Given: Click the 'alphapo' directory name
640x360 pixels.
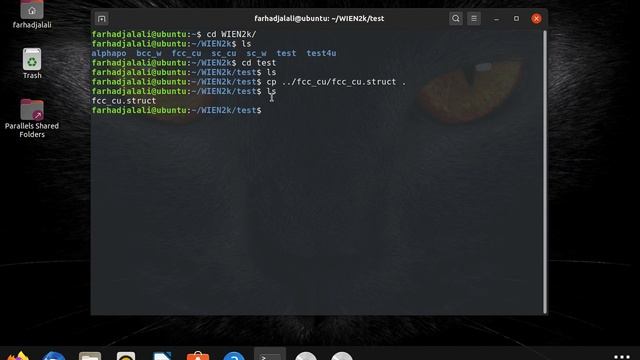Looking at the screenshot, I should pyautogui.click(x=109, y=53).
